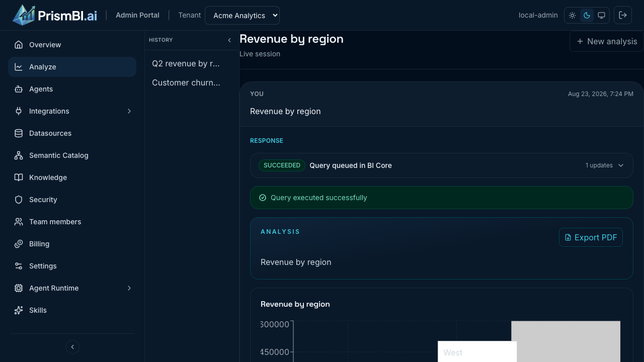Click the West chart tooltip label
This screenshot has width=644, height=362.
pos(453,353)
